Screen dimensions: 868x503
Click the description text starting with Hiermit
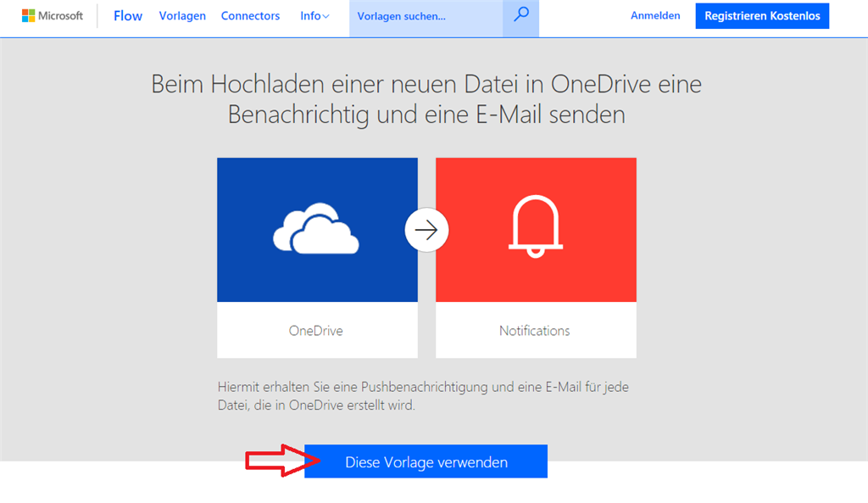coord(423,395)
